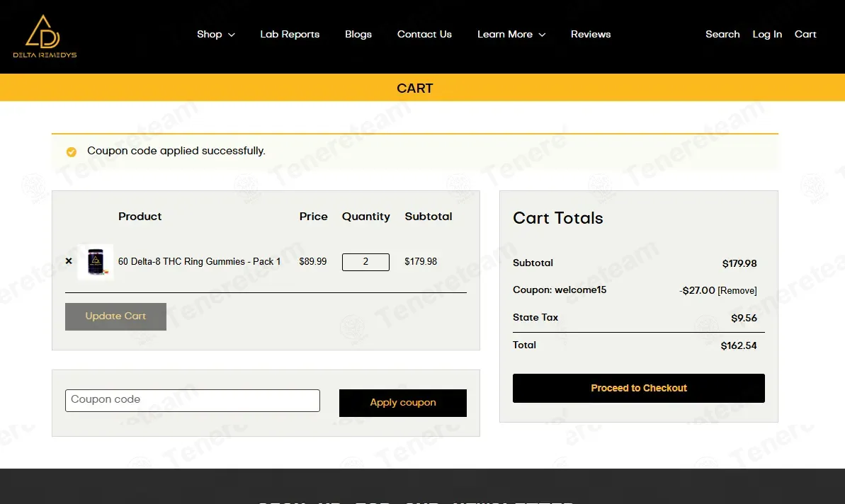845x504 pixels.
Task: Open the Cart link in the header
Action: [805, 35]
